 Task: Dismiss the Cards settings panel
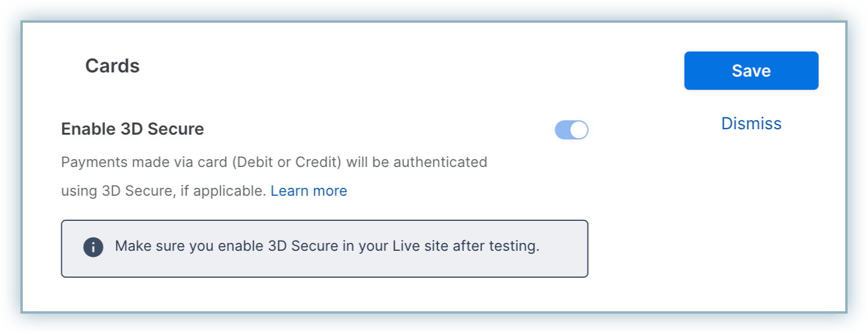point(751,123)
